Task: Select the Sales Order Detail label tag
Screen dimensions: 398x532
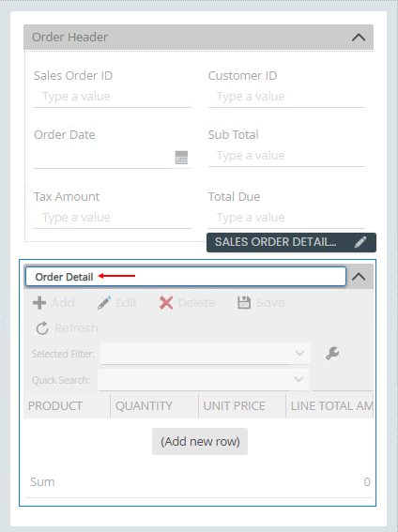Action: point(276,242)
